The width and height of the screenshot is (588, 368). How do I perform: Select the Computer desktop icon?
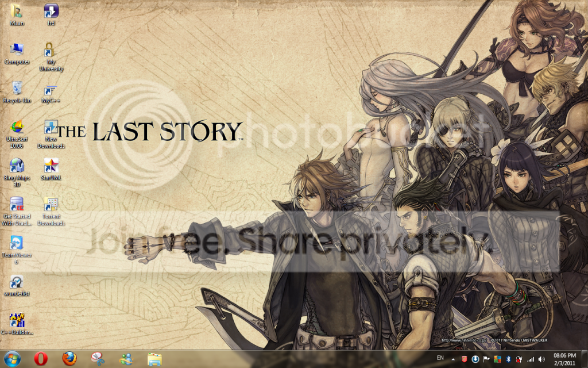17,53
